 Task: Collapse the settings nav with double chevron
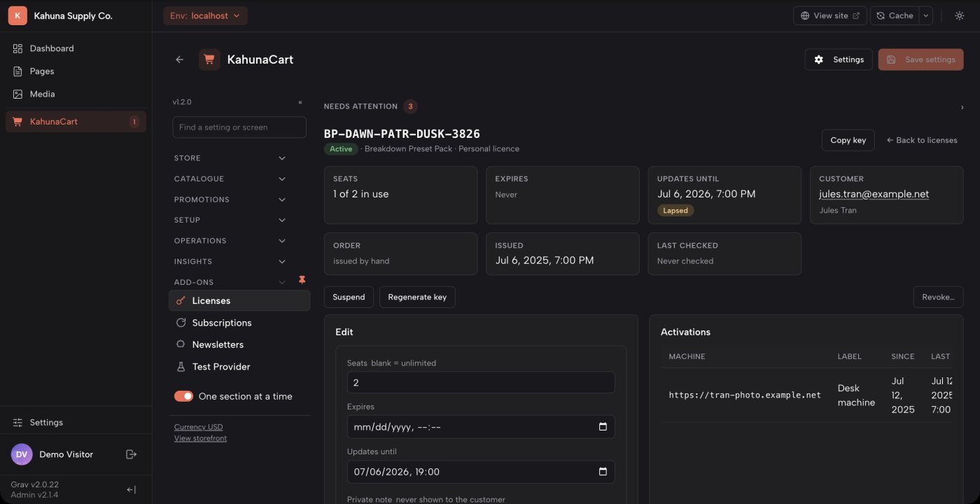tap(300, 102)
